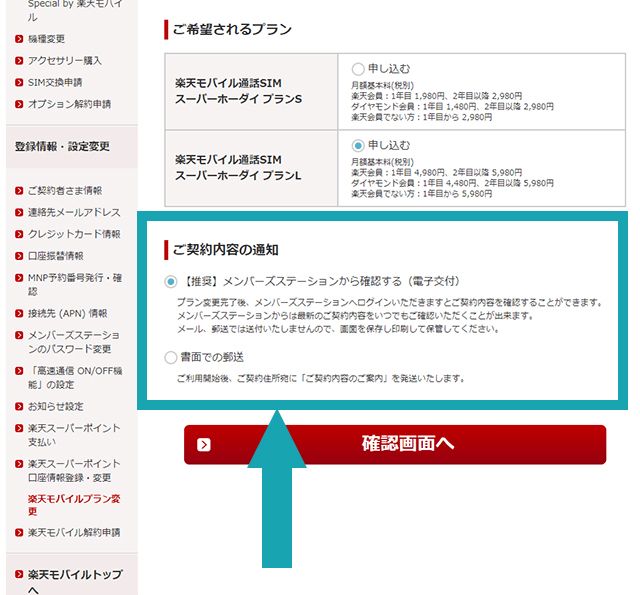Open クレジットカード情報 page
Viewport: 640px width, 595px height.
(74, 234)
